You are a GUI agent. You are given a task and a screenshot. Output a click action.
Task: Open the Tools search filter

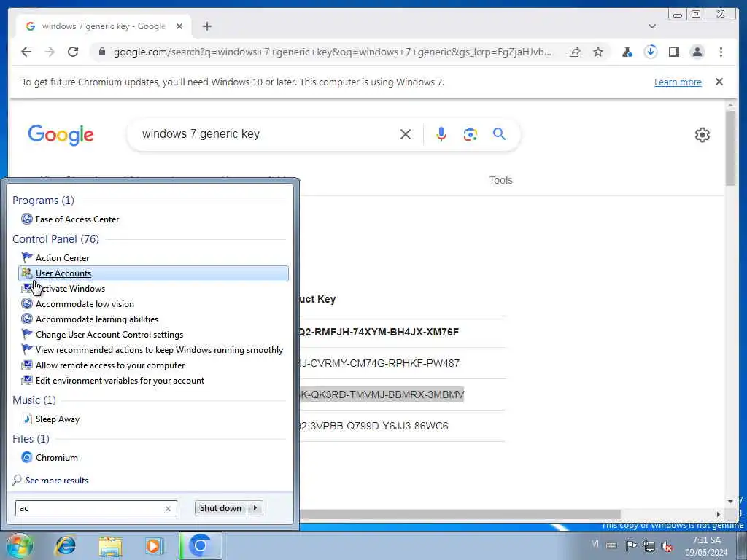(500, 180)
